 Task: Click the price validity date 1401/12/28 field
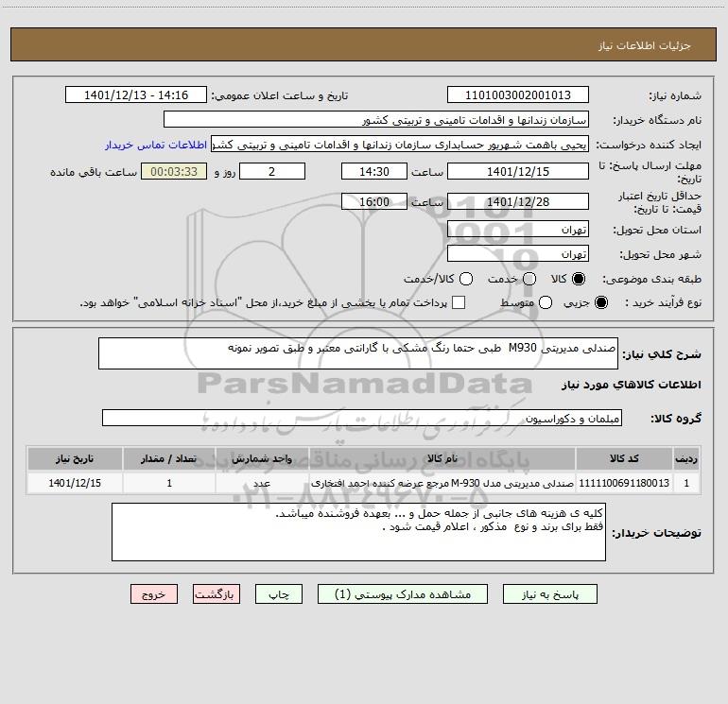(x=518, y=201)
